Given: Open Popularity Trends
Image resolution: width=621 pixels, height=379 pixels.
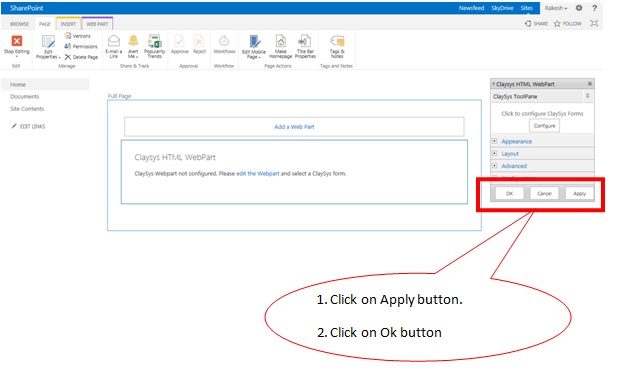Looking at the screenshot, I should point(154,46).
